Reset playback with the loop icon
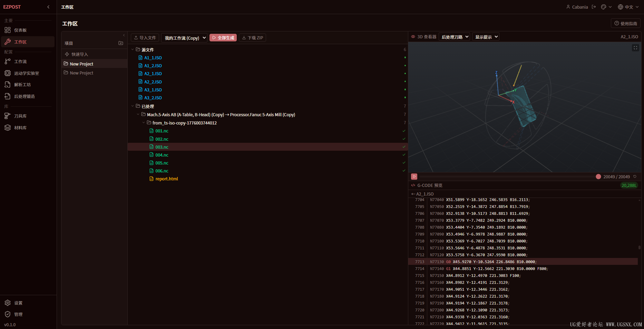The image size is (644, 329). [x=635, y=177]
